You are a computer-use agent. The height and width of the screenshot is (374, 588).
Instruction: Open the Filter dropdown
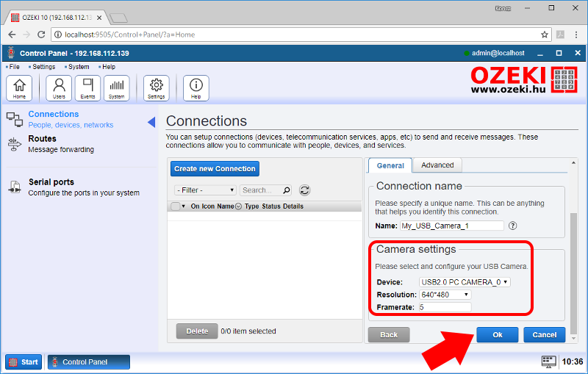click(204, 190)
